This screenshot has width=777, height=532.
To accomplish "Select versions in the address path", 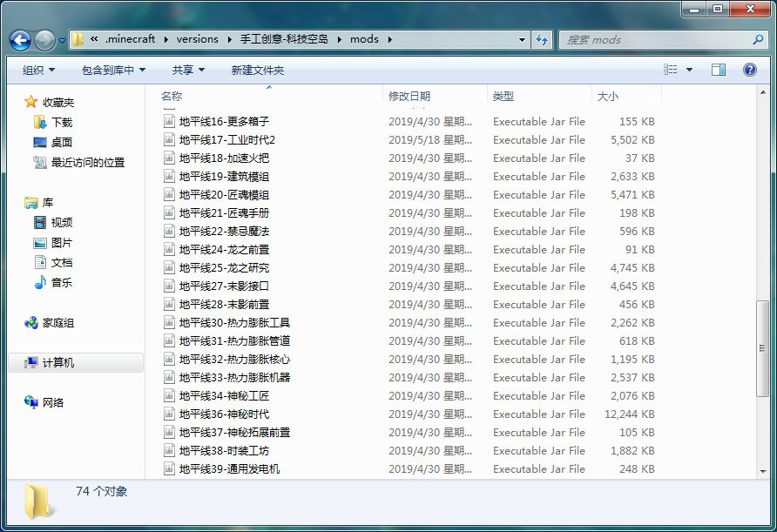I will point(197,39).
